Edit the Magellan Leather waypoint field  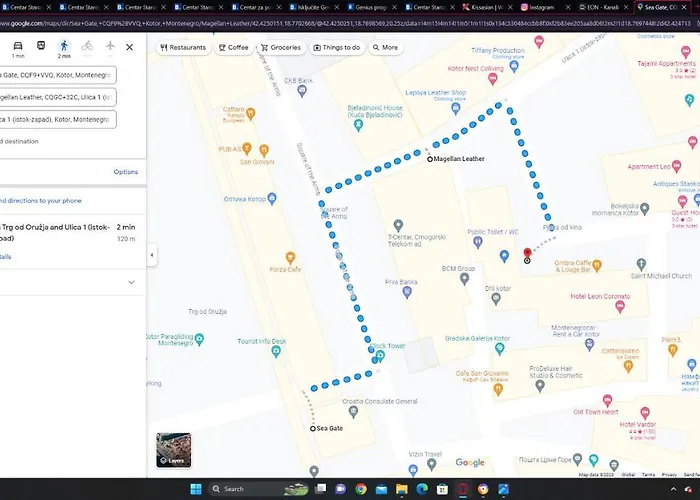(x=58, y=97)
